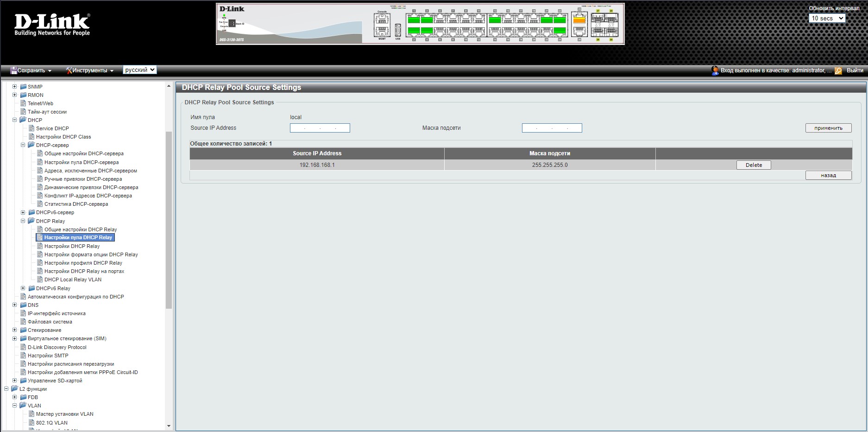Open the Сохранить menu
Image resolution: width=868 pixels, height=432 pixels.
point(34,70)
